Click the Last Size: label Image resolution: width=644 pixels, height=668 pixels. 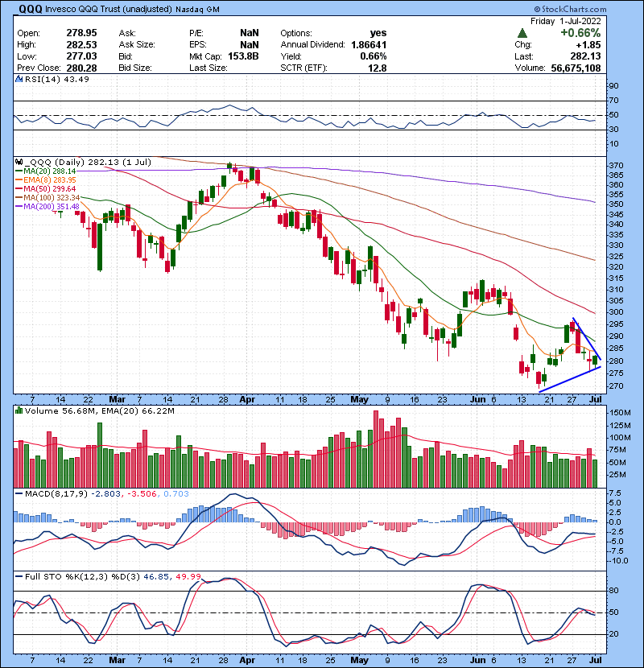tap(208, 68)
